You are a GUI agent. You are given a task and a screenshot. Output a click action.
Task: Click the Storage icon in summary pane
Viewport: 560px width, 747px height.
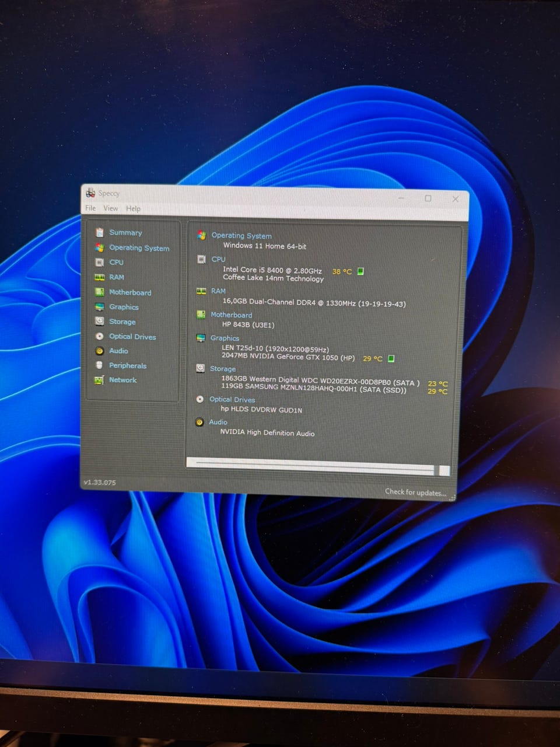pos(200,368)
